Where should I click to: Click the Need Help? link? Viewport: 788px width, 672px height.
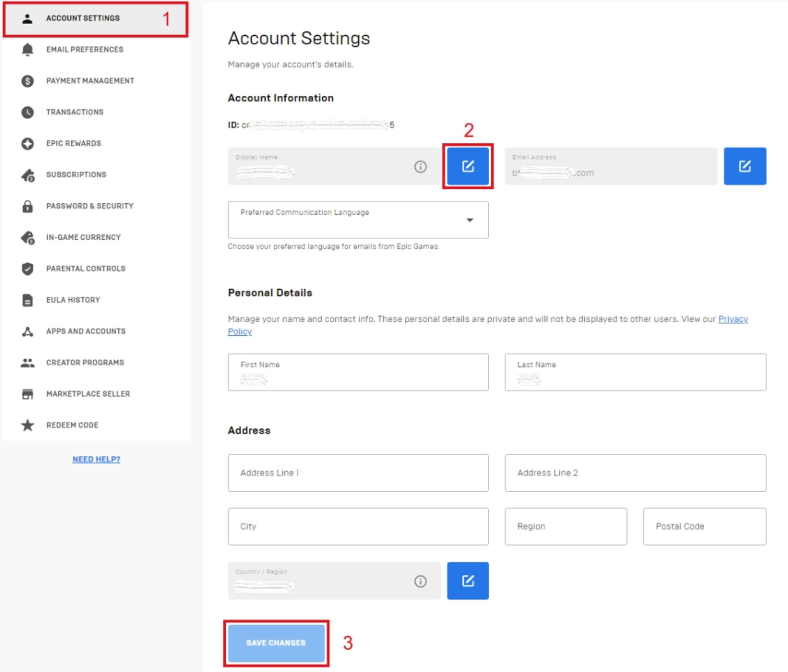tap(96, 459)
